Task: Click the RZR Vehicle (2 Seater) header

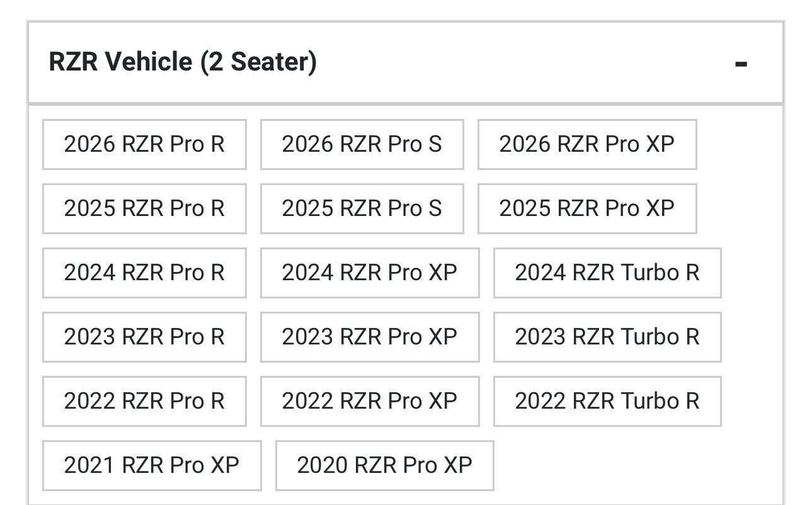Action: coord(183,62)
